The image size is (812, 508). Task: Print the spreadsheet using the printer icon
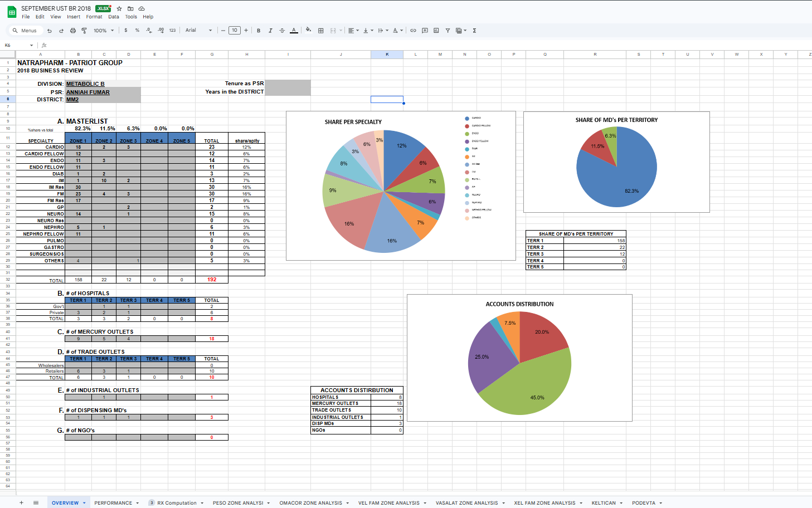(x=73, y=31)
